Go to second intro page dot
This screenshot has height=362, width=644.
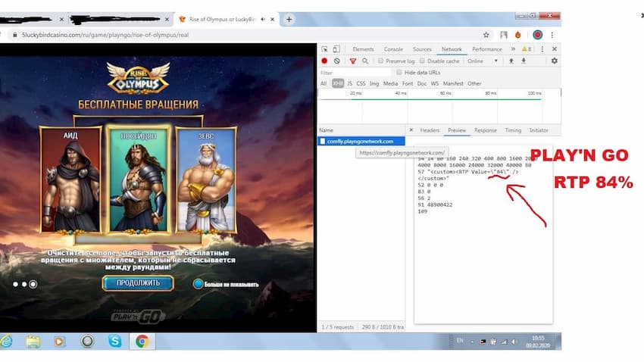(24, 284)
